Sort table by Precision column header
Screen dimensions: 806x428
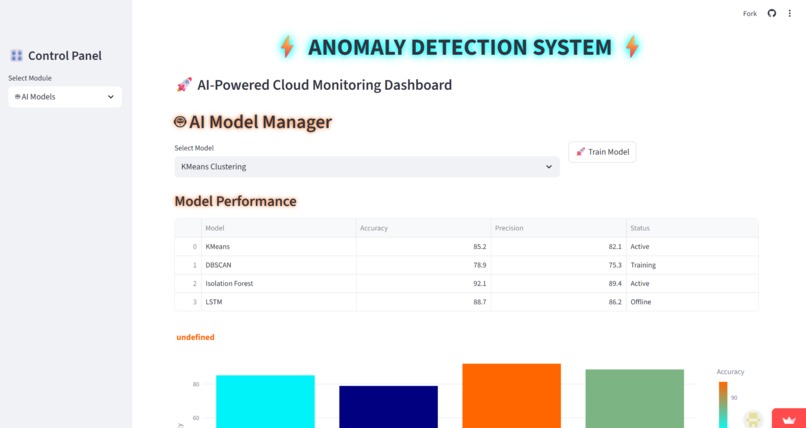558,228
